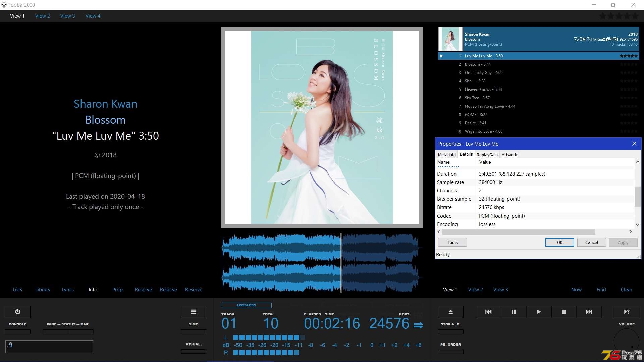
Task: Click the Sample rate value 384000 Hz
Action: (490, 182)
